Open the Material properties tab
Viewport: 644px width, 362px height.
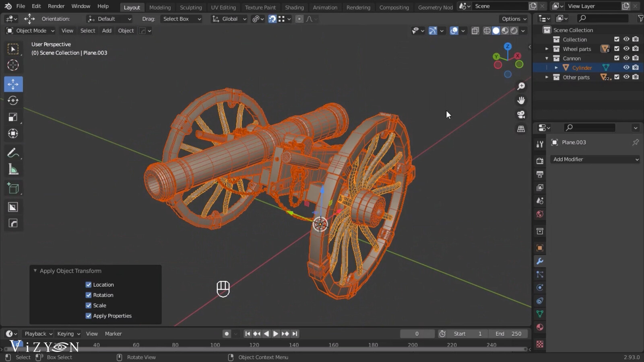pos(540,327)
